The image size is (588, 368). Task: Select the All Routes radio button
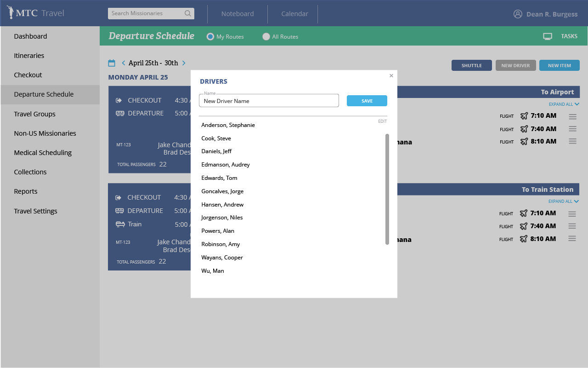point(266,37)
